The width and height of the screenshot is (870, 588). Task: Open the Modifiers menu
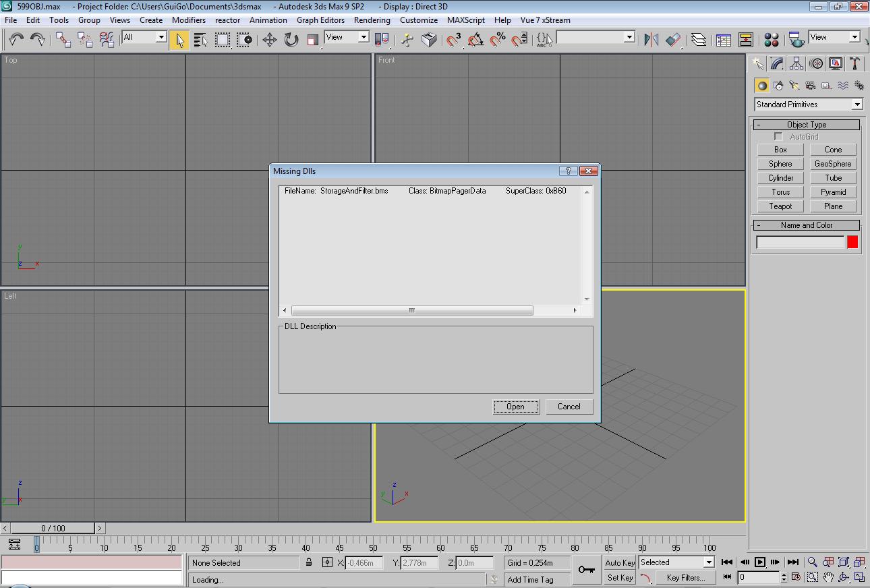(189, 20)
